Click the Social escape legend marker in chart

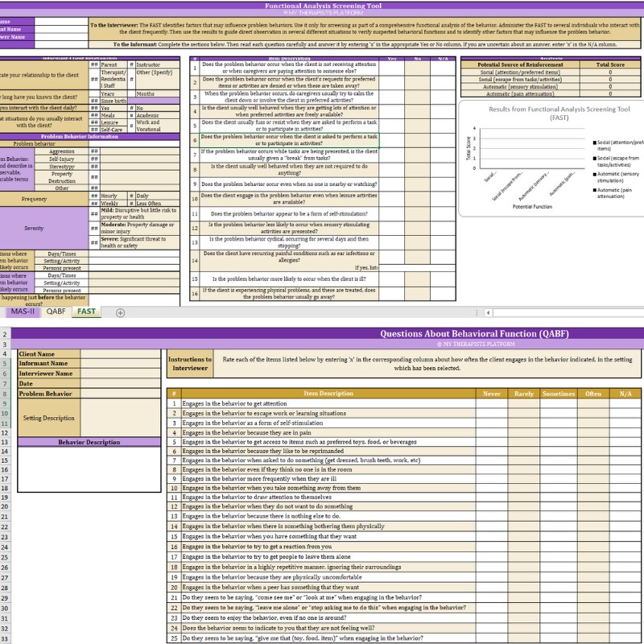(595, 158)
